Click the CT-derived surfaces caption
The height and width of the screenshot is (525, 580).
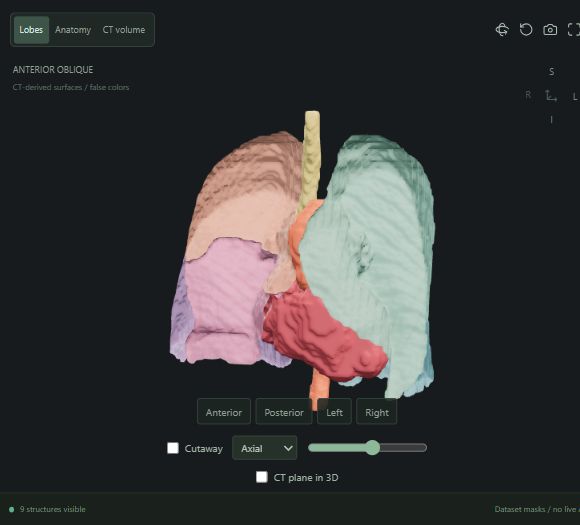(x=71, y=87)
